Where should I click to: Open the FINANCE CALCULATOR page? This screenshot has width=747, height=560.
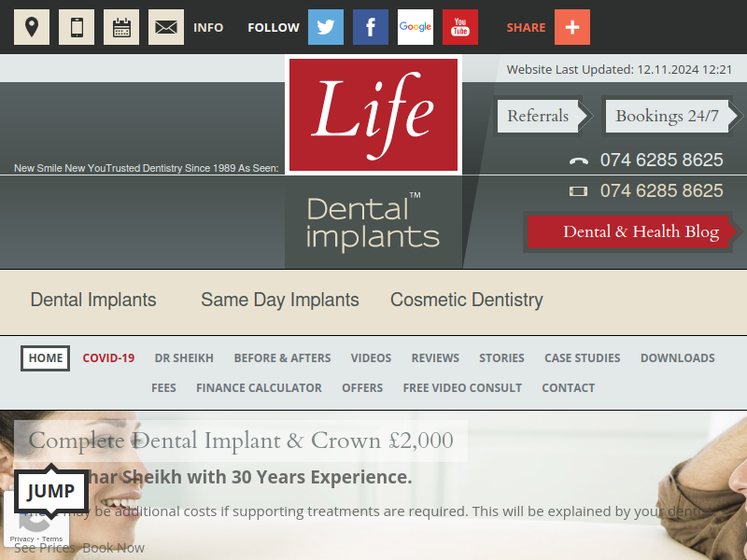point(260,388)
